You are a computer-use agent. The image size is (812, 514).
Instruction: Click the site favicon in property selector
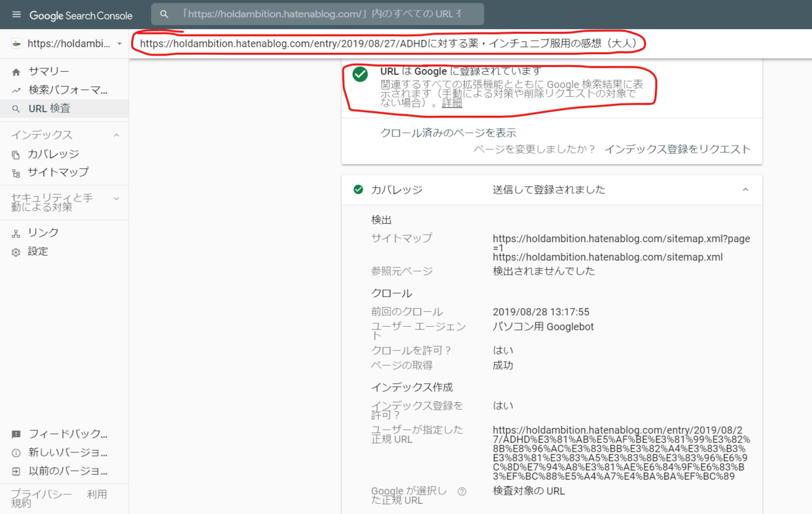pyautogui.click(x=17, y=43)
